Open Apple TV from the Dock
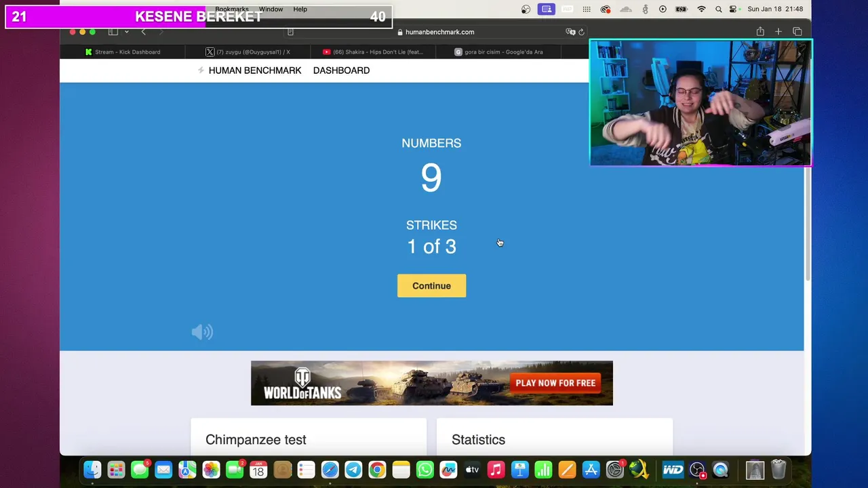 coord(472,469)
